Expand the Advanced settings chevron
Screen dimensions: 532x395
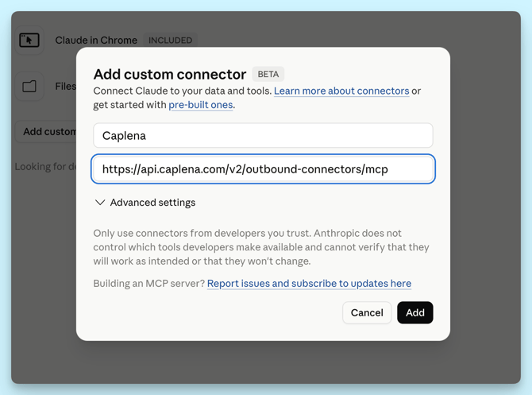(100, 203)
